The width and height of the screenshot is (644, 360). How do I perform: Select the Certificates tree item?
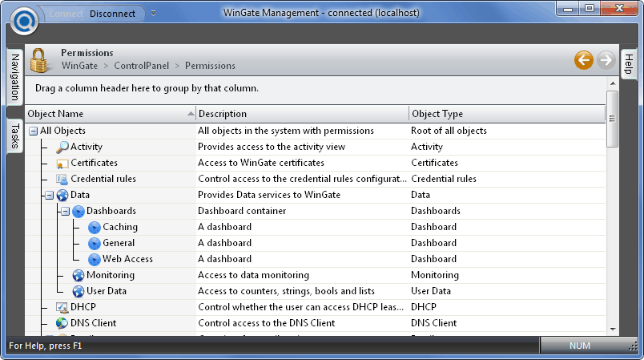point(94,163)
